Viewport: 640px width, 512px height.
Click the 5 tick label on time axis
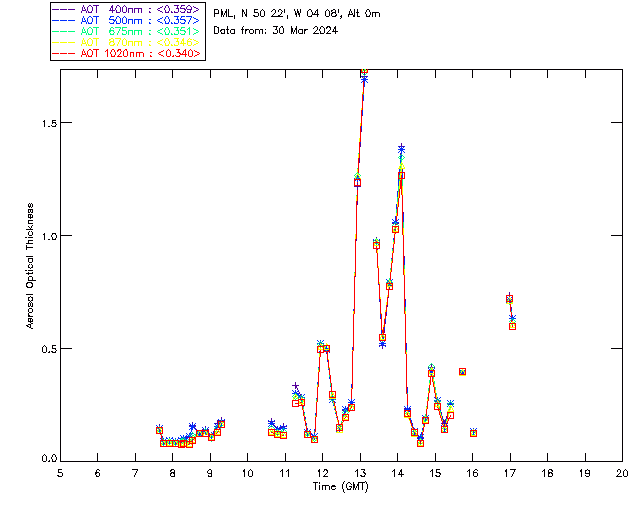coord(60,472)
